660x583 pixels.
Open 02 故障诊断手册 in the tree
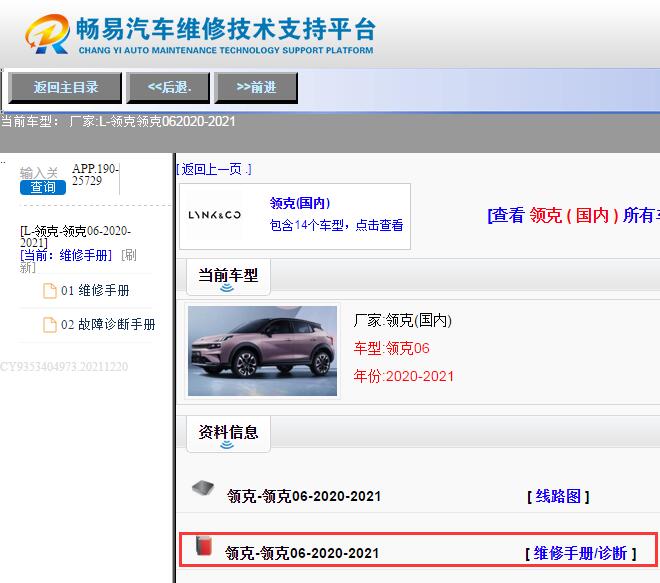[x=108, y=325]
